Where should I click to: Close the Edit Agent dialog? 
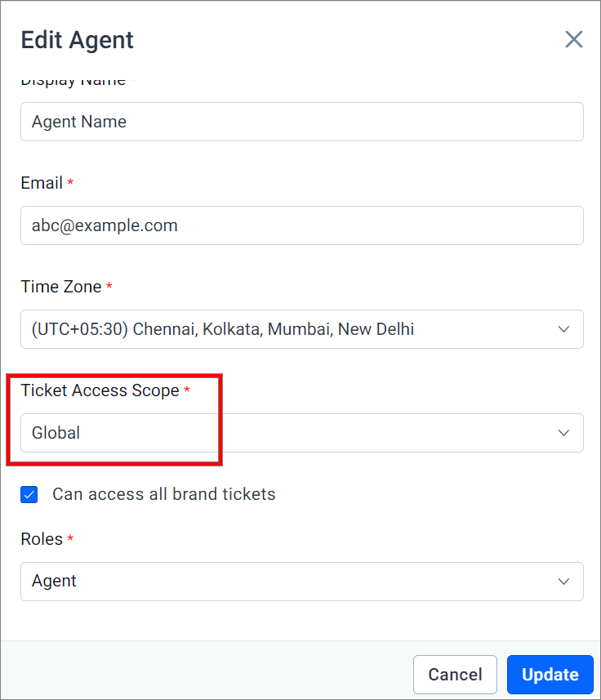[574, 39]
